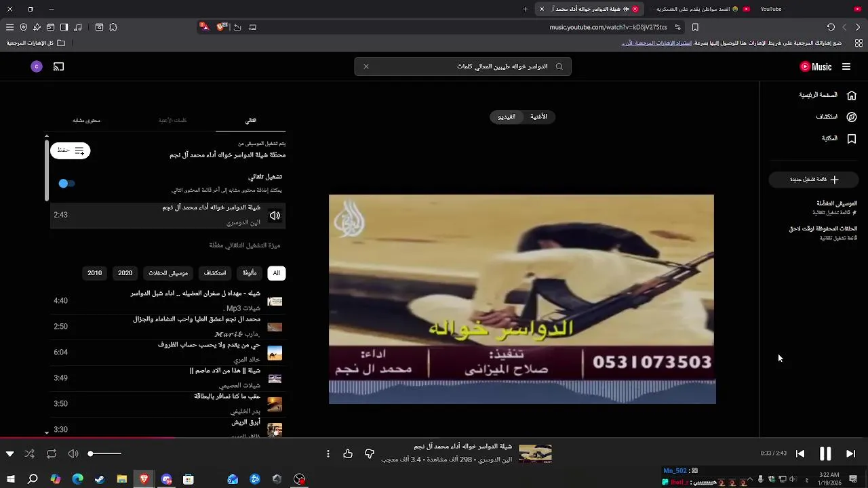
Task: Create a new playlist (قائمة تشغيل جديدة)
Action: tap(814, 180)
